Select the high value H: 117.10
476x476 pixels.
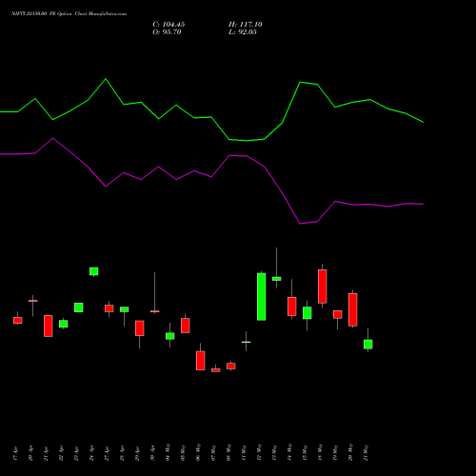coord(246,25)
